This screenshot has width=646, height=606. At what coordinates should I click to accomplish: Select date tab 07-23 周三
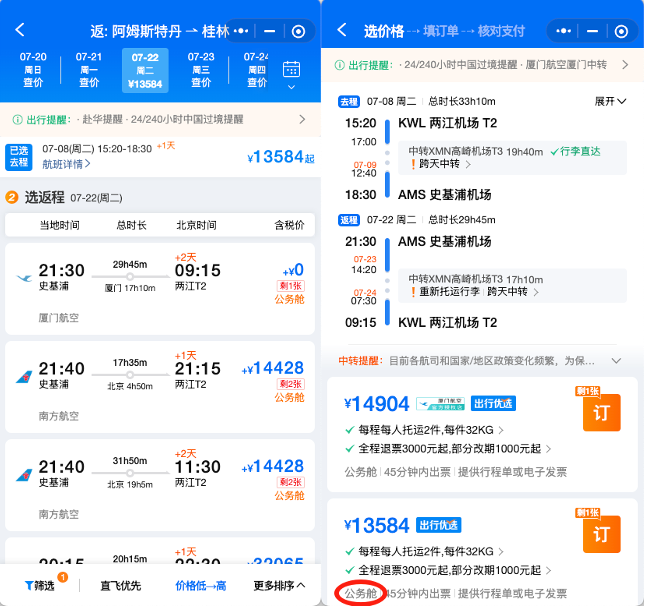click(201, 70)
